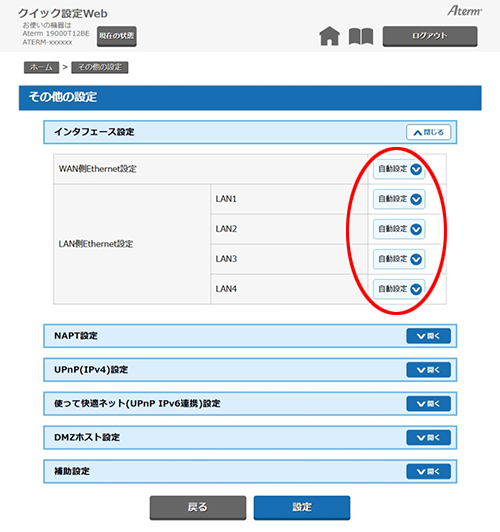Click the その他の設定 breadcrumb link
Viewport: 500px width, 532px height.
click(100, 67)
